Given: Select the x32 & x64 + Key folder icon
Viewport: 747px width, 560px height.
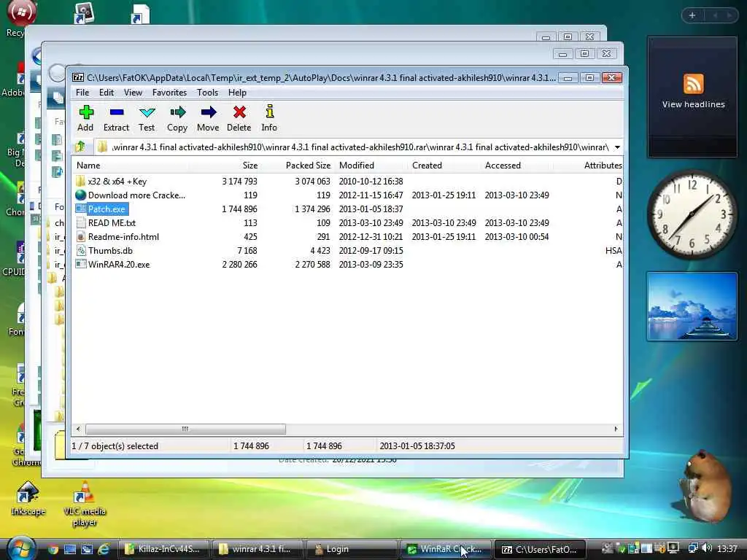Looking at the screenshot, I should pyautogui.click(x=80, y=181).
